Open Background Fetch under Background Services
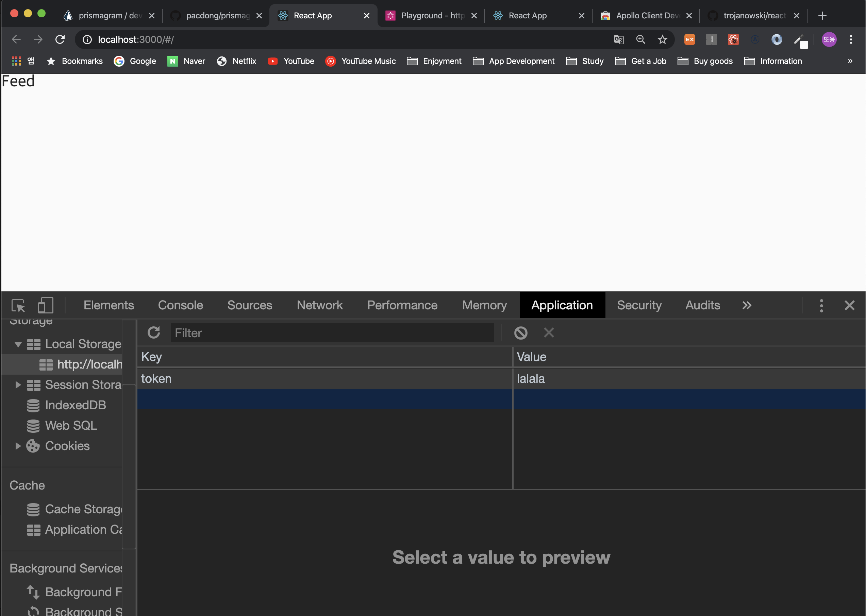Image resolution: width=866 pixels, height=616 pixels. (74, 592)
